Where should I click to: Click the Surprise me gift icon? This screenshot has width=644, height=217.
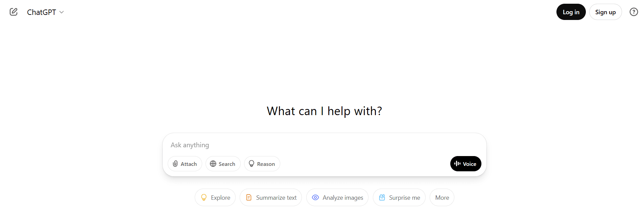pos(382,197)
